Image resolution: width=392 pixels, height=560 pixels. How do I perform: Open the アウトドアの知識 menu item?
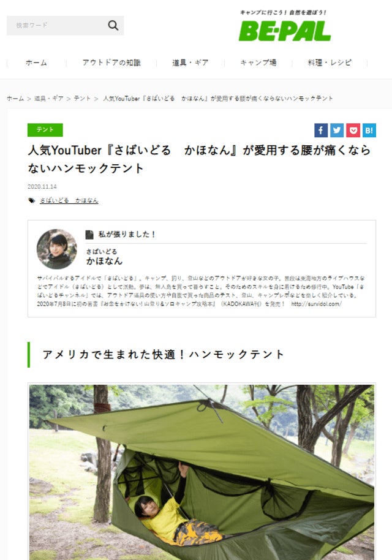(111, 63)
